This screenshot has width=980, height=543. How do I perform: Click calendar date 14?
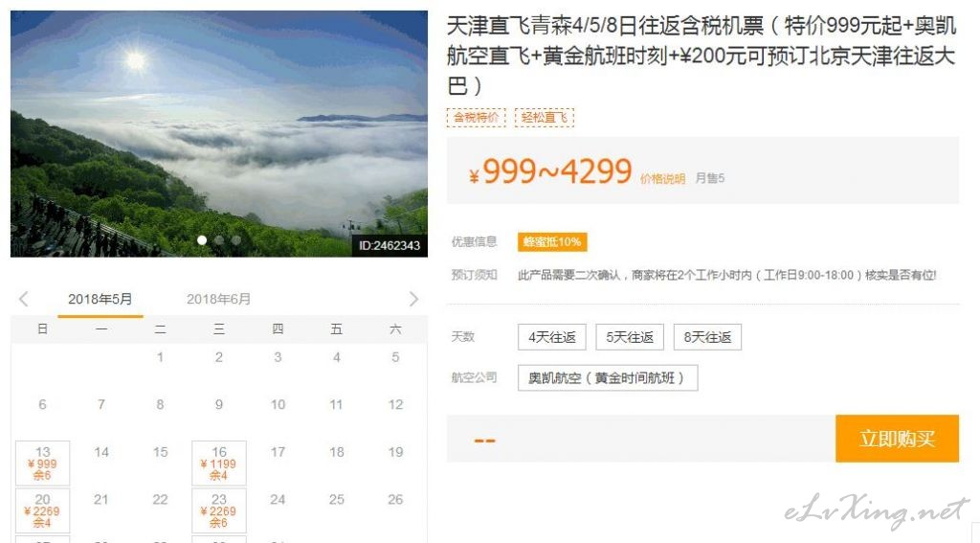101,452
